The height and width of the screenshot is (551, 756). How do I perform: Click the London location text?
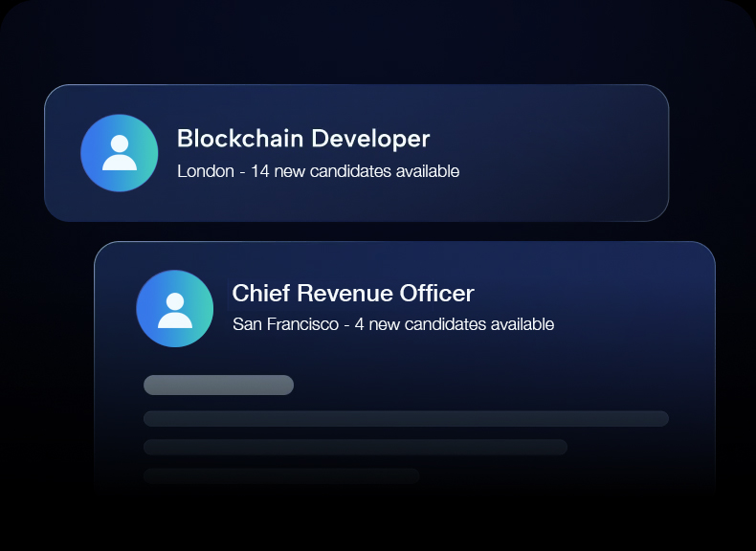coord(205,172)
